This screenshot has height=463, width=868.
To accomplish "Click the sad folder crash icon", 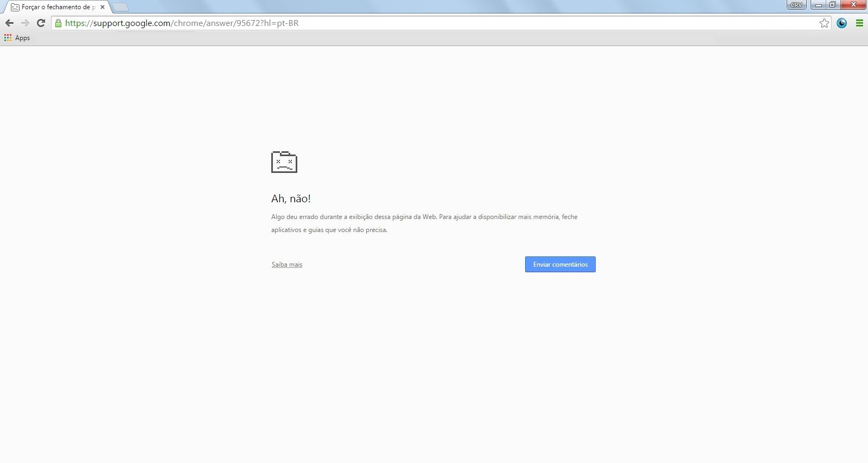I will [x=284, y=162].
